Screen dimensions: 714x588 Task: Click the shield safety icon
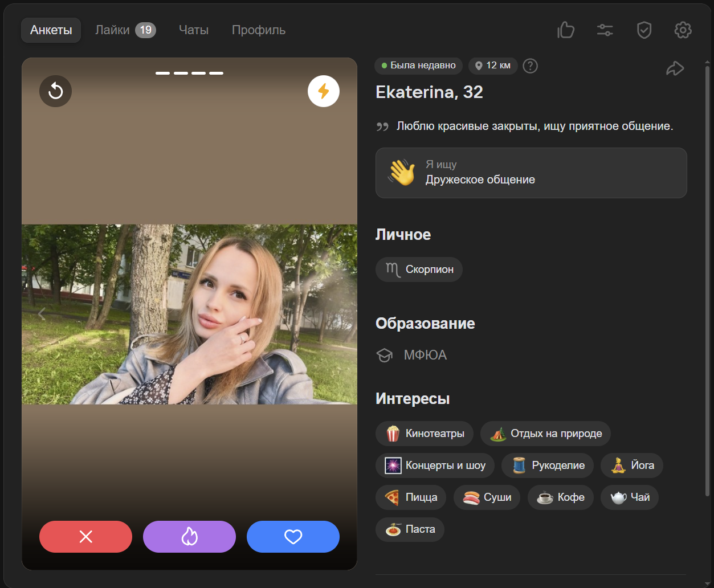pyautogui.click(x=644, y=30)
